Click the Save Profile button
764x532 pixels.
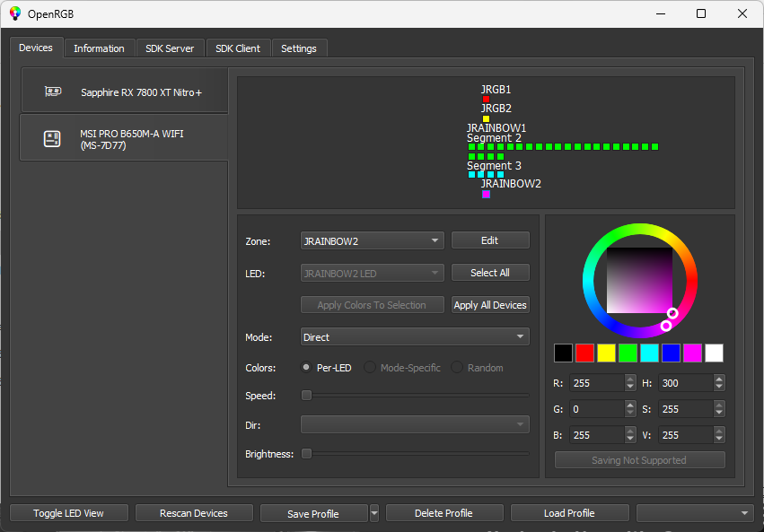click(314, 513)
